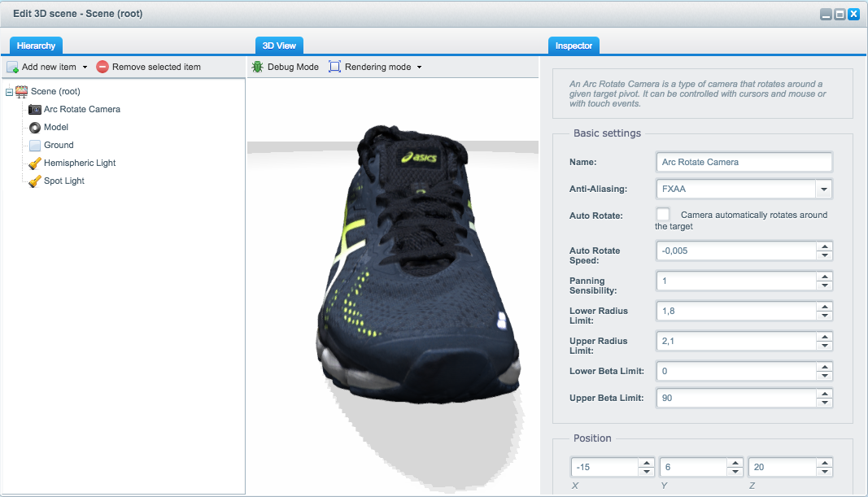
Task: Click the Debug Mode bug icon
Action: pyautogui.click(x=257, y=67)
